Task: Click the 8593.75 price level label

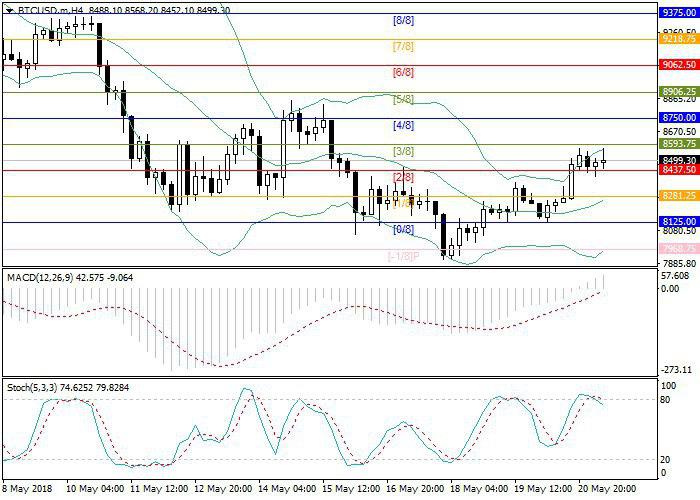Action: [x=679, y=144]
